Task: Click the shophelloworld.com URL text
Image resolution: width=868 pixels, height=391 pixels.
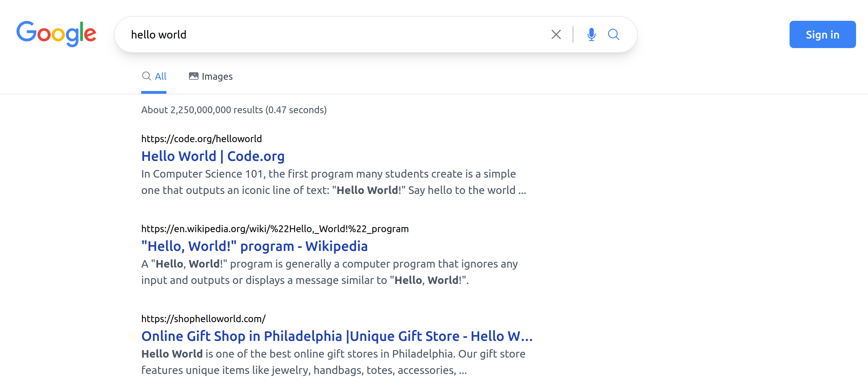Action: tap(203, 319)
